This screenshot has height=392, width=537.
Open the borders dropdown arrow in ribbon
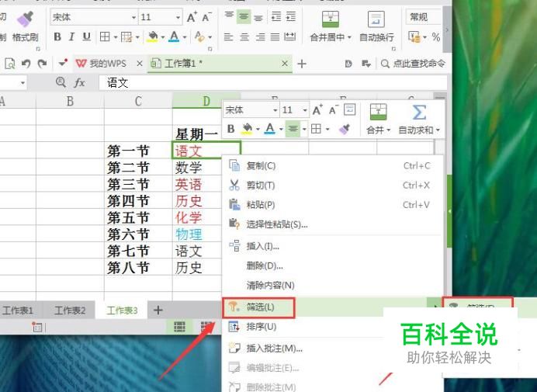click(x=116, y=37)
